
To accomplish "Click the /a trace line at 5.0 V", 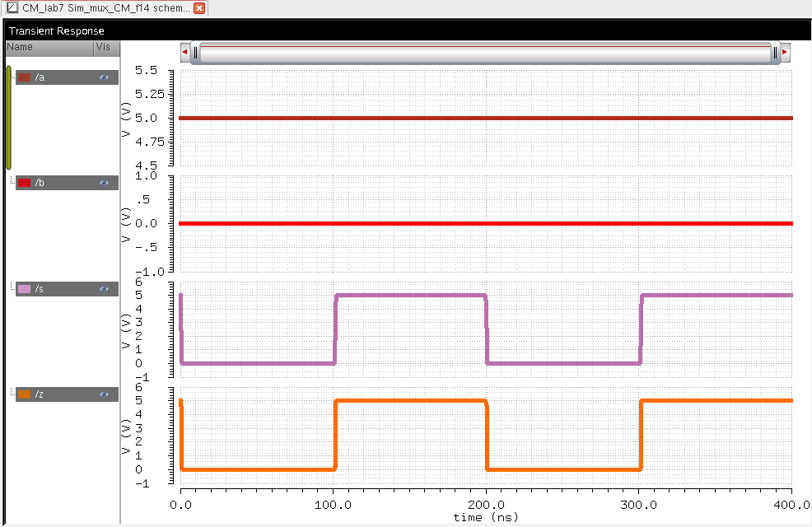I will [486, 118].
